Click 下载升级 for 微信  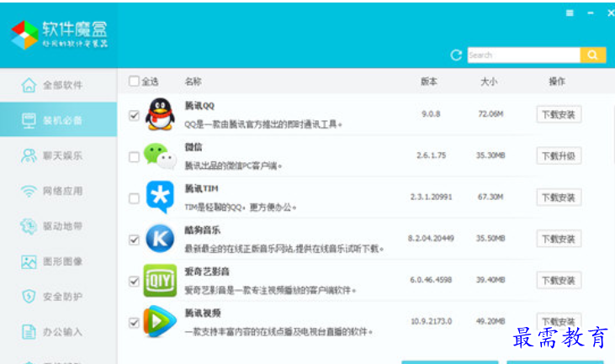click(559, 156)
